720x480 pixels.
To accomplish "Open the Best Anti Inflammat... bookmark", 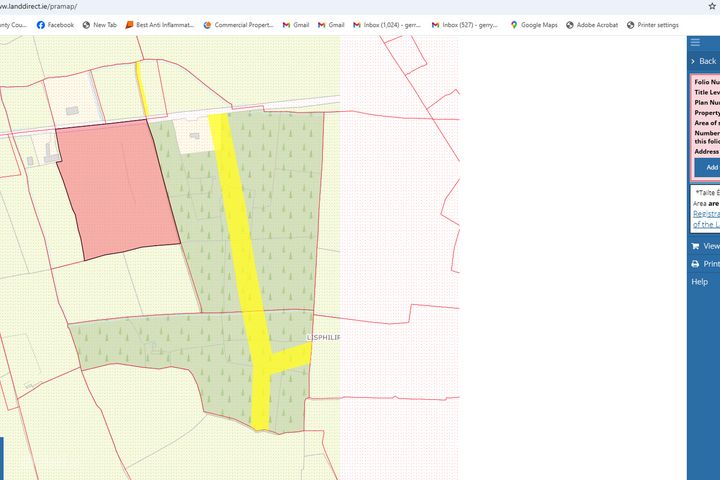I will pyautogui.click(x=160, y=25).
